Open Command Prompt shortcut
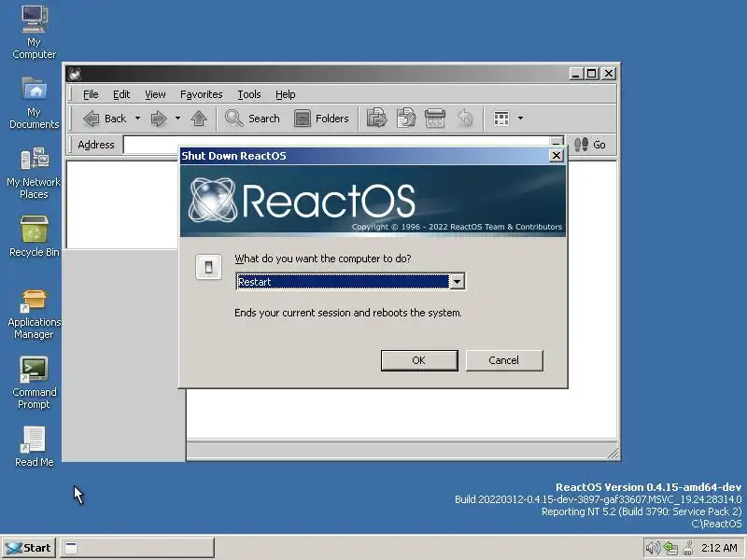This screenshot has height=560, width=747. point(34,384)
